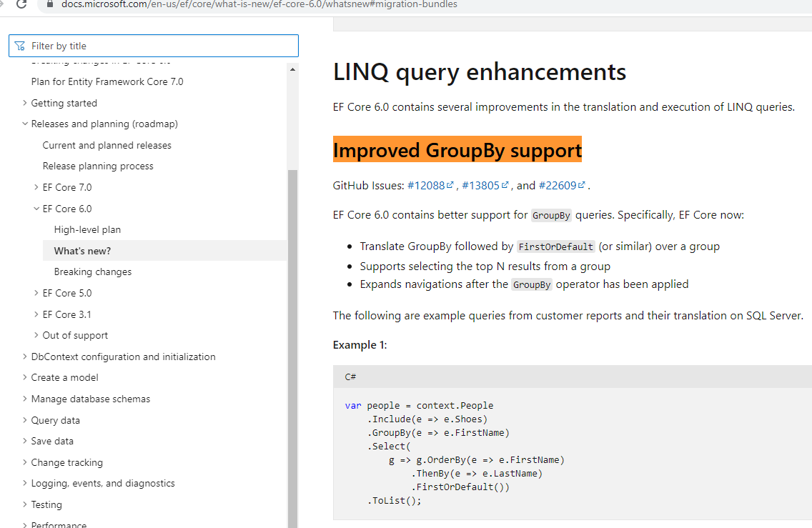Click the Improved GroupBy support heading
The height and width of the screenshot is (528, 812).
(457, 150)
